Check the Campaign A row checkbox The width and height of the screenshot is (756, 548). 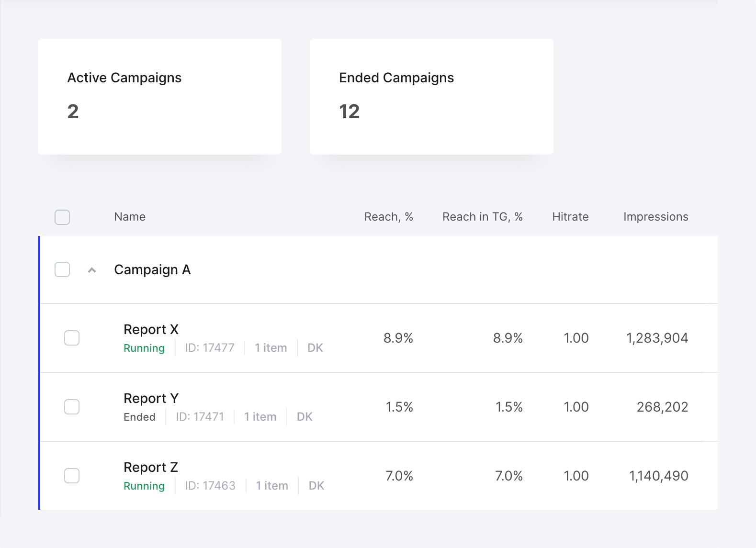[62, 269]
